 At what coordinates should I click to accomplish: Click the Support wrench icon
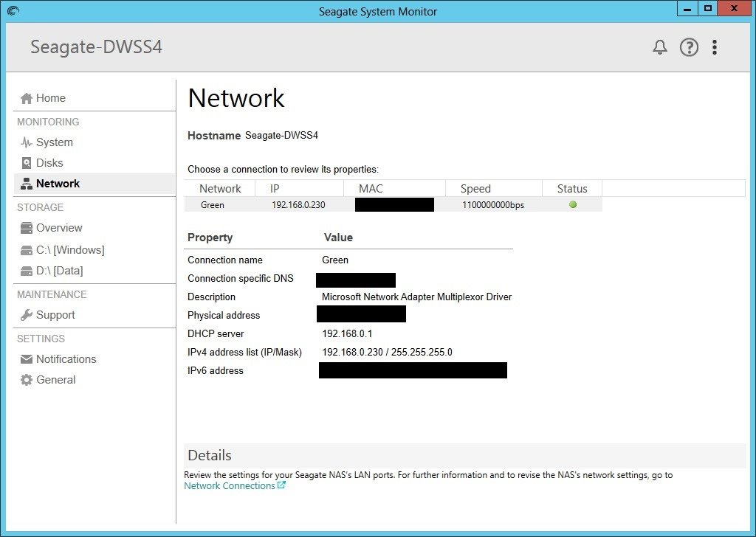(x=27, y=315)
